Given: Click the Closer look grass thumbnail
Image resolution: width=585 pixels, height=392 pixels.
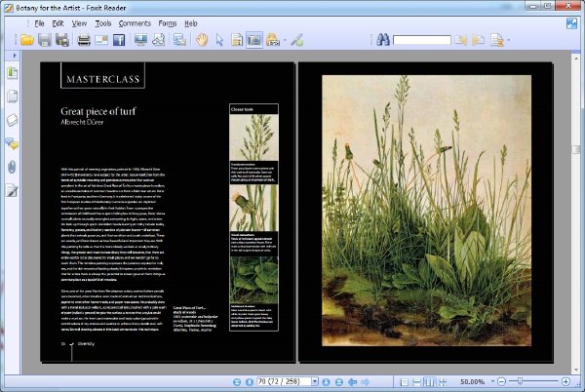Looking at the screenshot, I should pos(253,137).
